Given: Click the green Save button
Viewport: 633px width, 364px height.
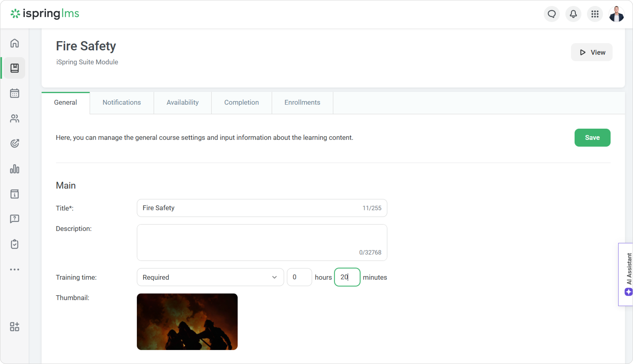Looking at the screenshot, I should (x=592, y=138).
